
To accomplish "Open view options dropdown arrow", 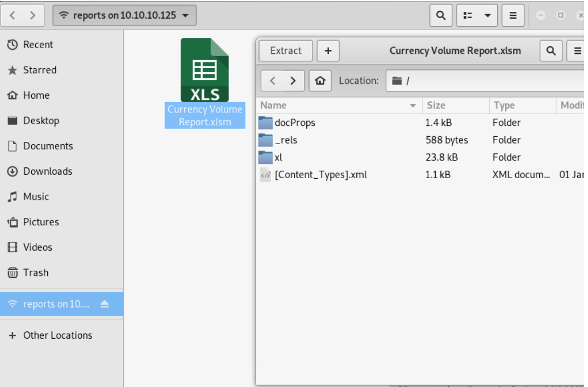I will pyautogui.click(x=487, y=16).
